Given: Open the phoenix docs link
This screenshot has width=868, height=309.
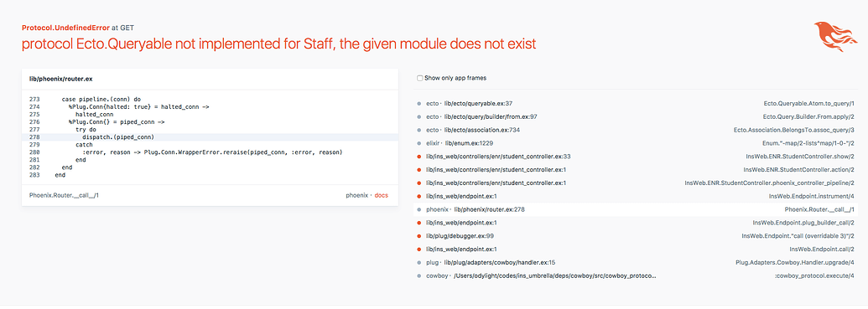Looking at the screenshot, I should [x=381, y=195].
